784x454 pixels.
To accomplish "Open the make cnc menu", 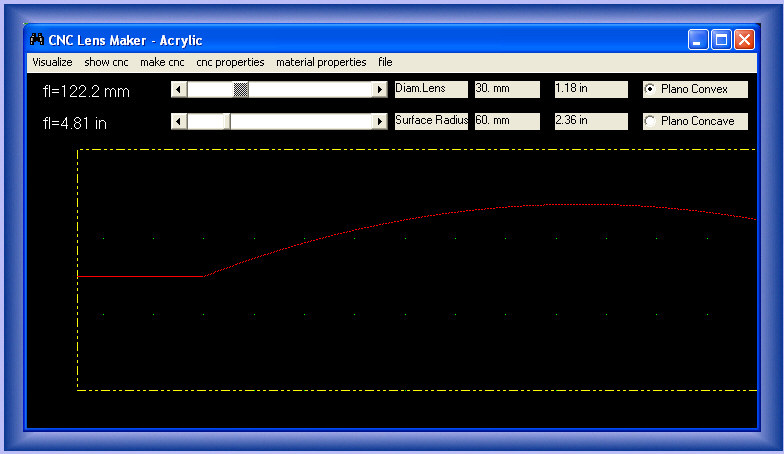I will click(162, 62).
